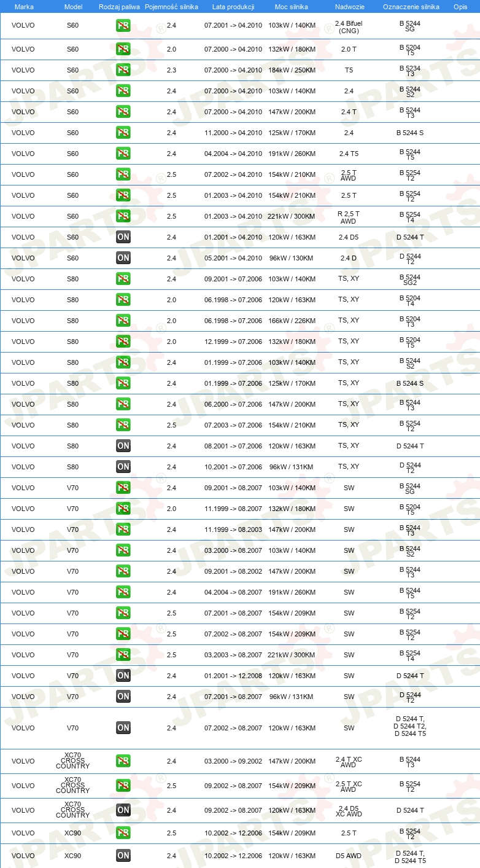The image size is (480, 868).
Task: Click the 'Moc silnika' column header
Action: pyautogui.click(x=292, y=6)
